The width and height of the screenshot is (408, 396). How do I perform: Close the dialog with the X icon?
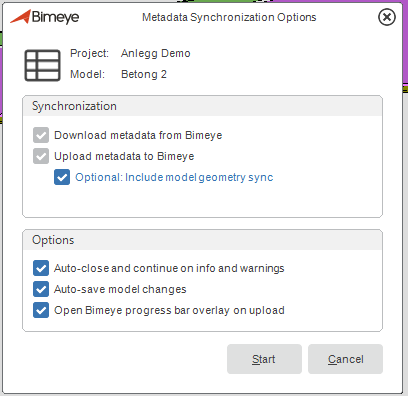click(387, 17)
